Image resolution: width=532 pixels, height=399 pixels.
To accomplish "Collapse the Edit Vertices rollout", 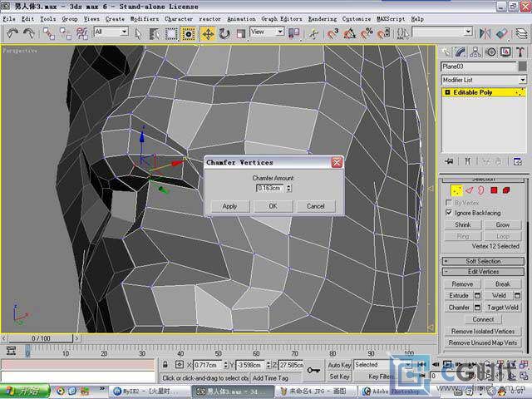I will click(x=483, y=272).
